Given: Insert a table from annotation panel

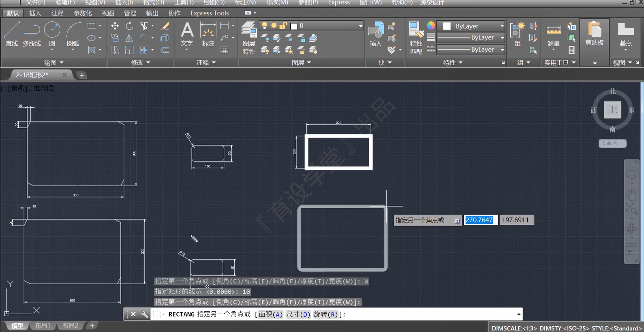Looking at the screenshot, I should [x=225, y=50].
